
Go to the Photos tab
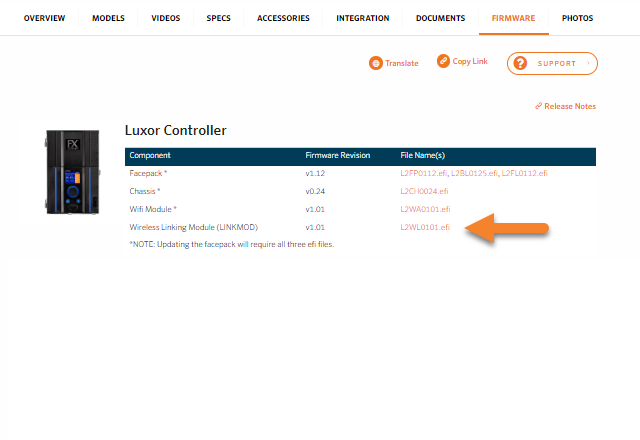point(577,18)
